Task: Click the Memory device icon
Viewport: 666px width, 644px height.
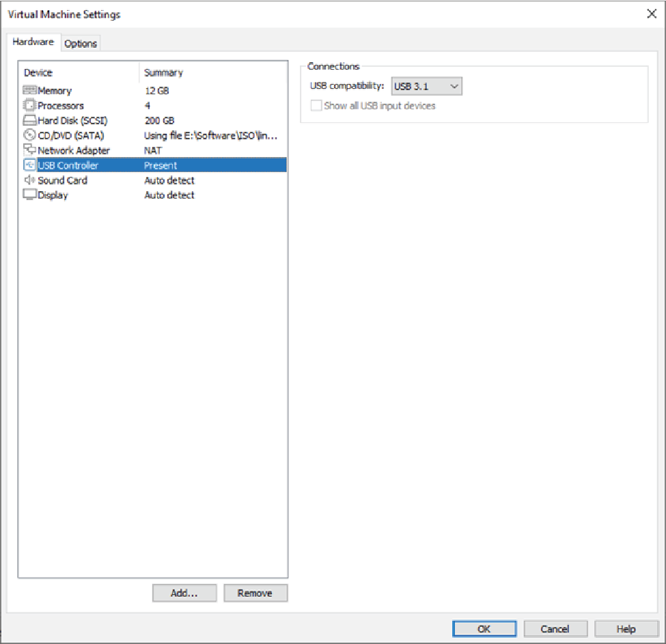Action: coord(29,91)
